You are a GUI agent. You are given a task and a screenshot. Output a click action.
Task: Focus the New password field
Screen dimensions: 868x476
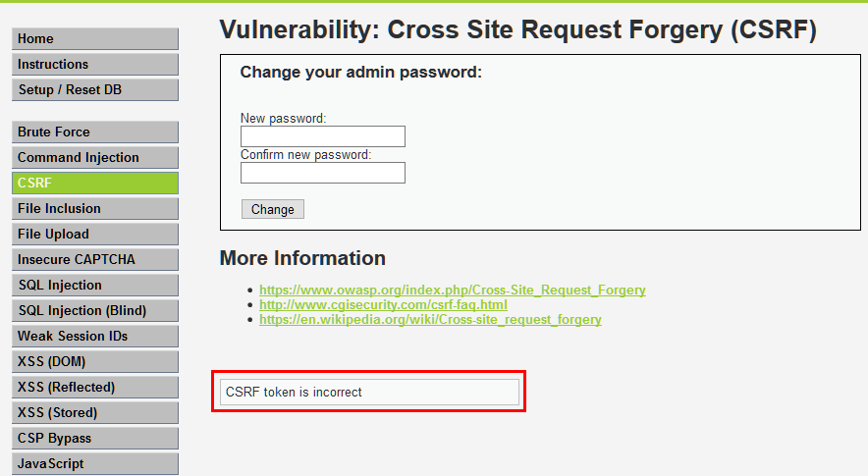322,136
